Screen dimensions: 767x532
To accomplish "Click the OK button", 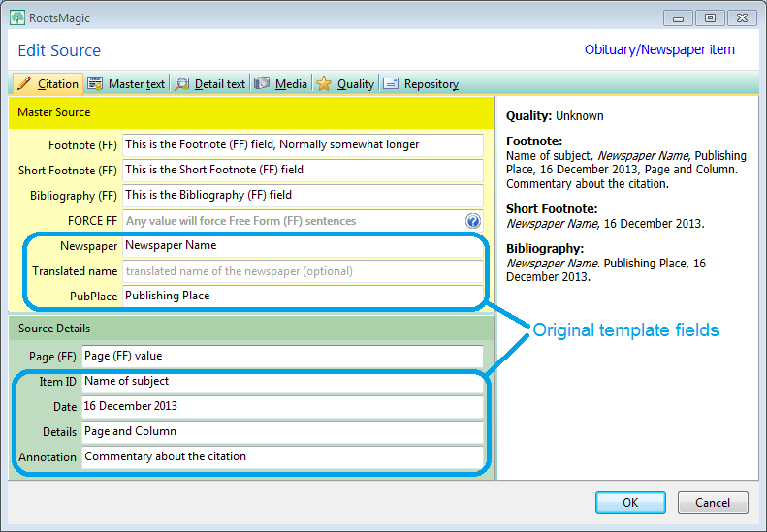I will point(630,502).
